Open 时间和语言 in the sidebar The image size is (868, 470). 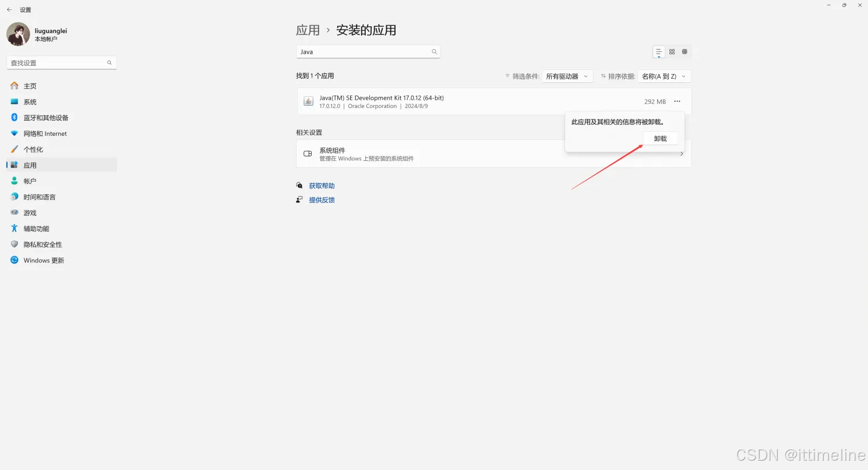62,197
